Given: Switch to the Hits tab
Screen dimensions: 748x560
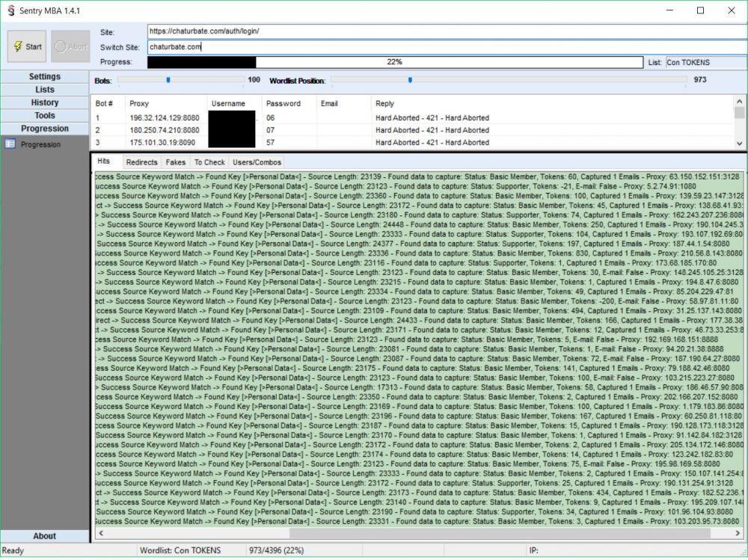Looking at the screenshot, I should pos(103,161).
